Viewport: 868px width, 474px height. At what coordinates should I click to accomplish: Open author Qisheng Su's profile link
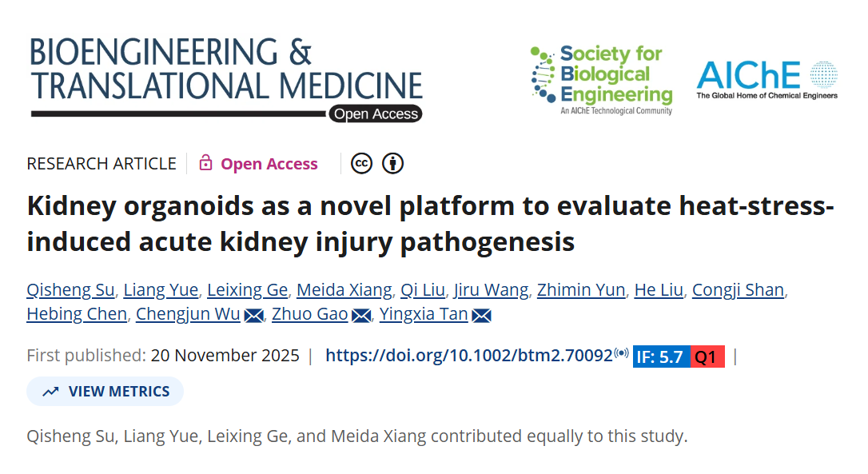71,289
